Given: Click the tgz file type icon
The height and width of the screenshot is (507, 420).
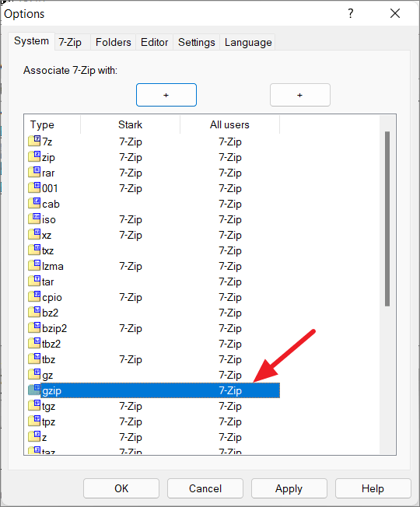Looking at the screenshot, I should pyautogui.click(x=34, y=405).
